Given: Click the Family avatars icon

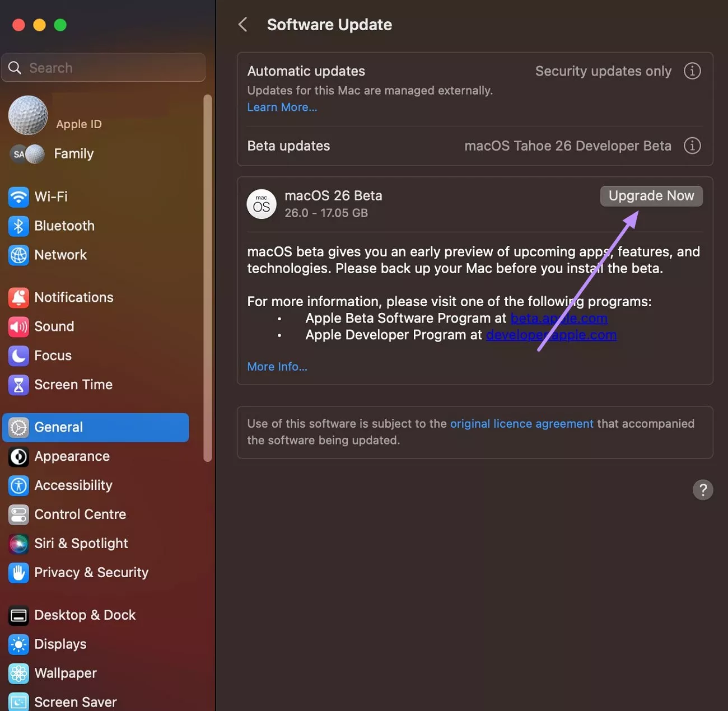Looking at the screenshot, I should [27, 154].
